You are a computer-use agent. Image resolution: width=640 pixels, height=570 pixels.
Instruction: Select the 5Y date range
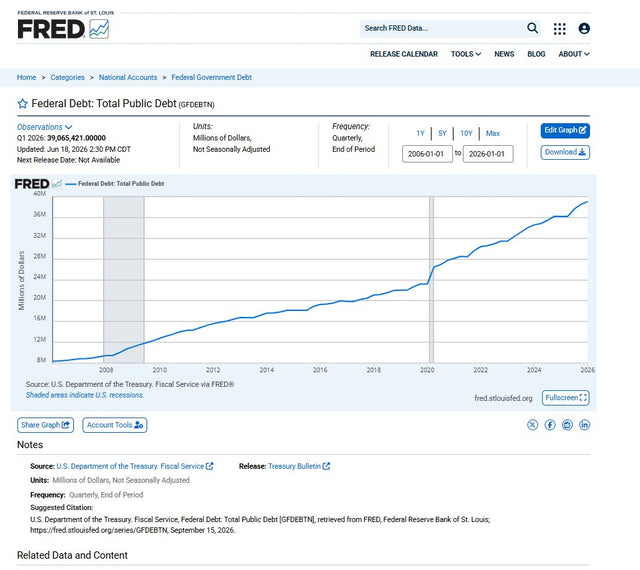(442, 133)
